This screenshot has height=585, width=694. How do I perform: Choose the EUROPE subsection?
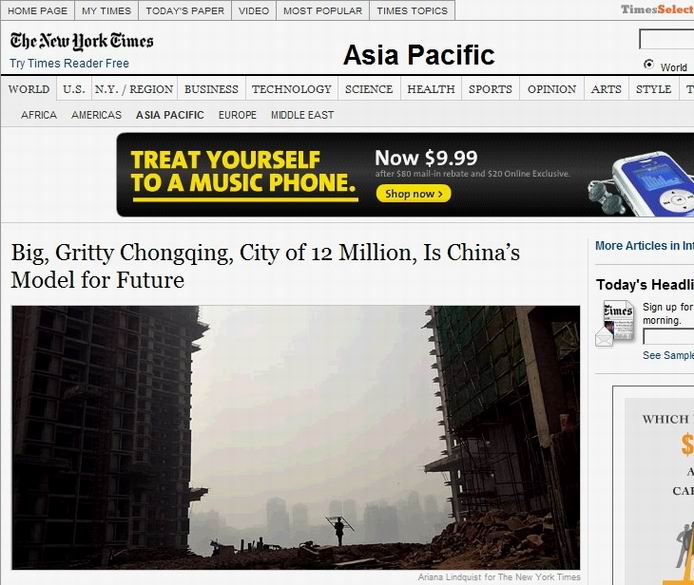click(237, 115)
